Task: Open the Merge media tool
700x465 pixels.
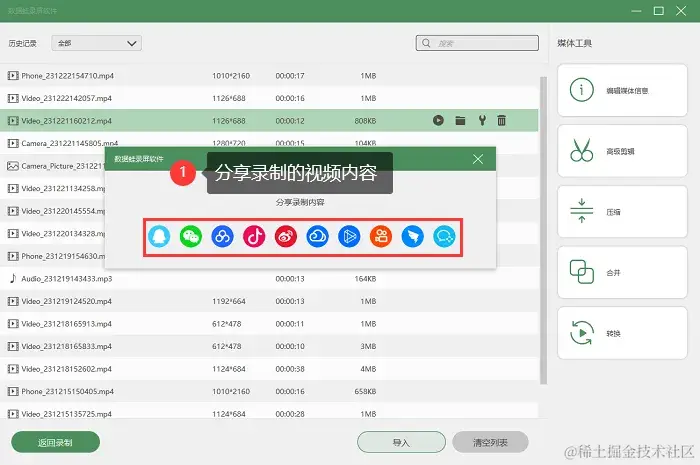Action: click(x=622, y=272)
